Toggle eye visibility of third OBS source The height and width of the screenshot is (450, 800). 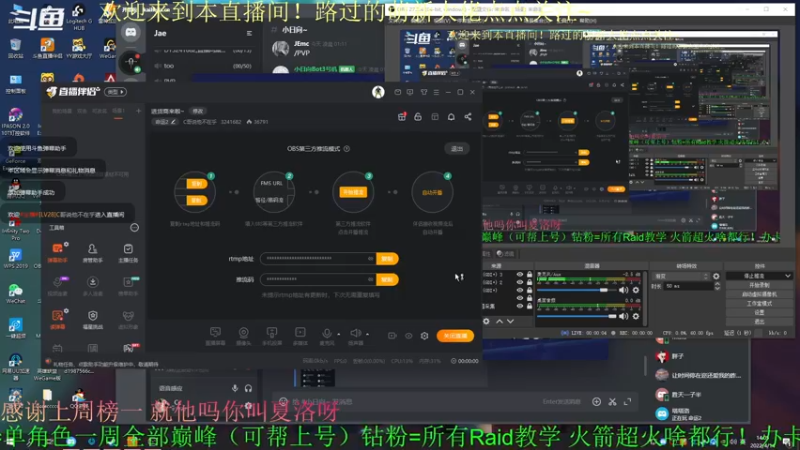[520, 290]
